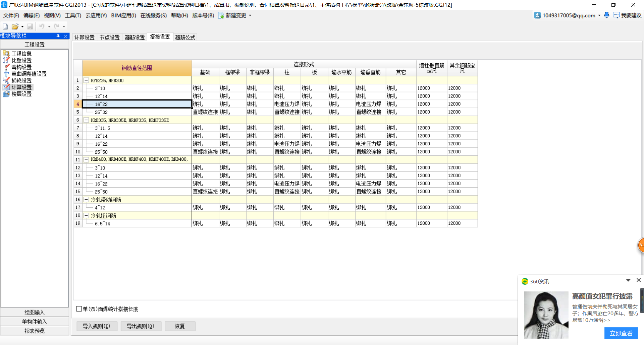Screen dimensions: 644x345
Task: Select the 6.5~14 row
Action: (x=137, y=223)
